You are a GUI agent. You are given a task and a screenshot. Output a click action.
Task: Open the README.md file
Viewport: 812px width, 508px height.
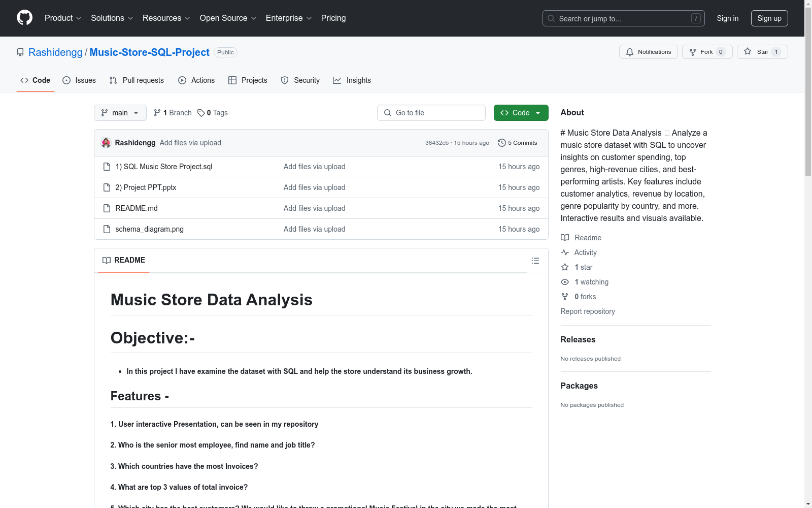137,208
